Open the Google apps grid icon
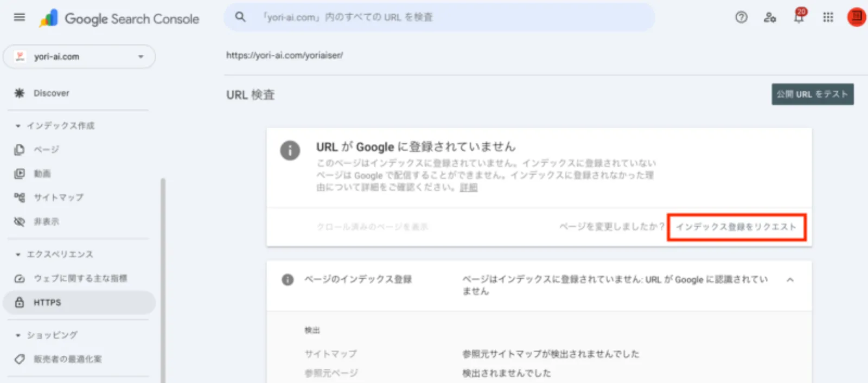 coord(828,17)
